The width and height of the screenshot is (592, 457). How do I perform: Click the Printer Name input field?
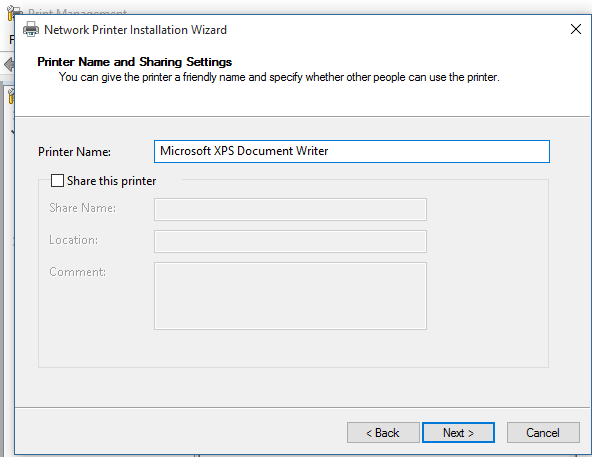coord(352,151)
